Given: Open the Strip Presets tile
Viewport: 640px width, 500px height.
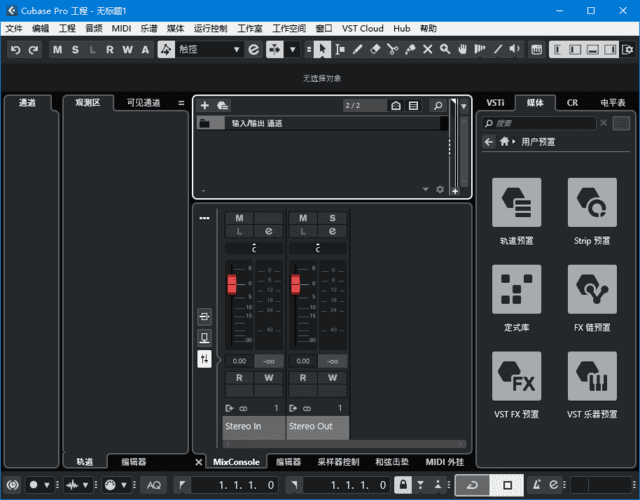Looking at the screenshot, I should (x=592, y=202).
